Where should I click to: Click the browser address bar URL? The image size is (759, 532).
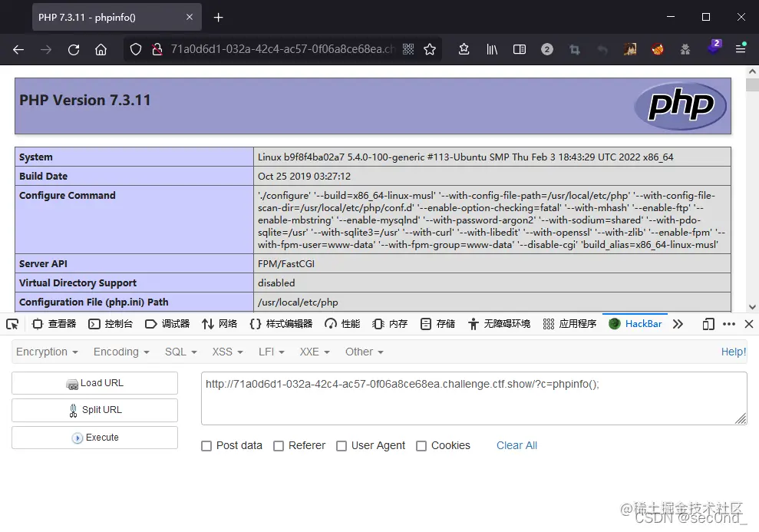282,49
